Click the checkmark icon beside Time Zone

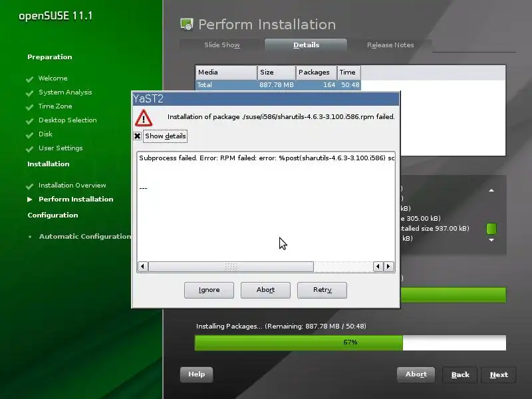point(29,107)
